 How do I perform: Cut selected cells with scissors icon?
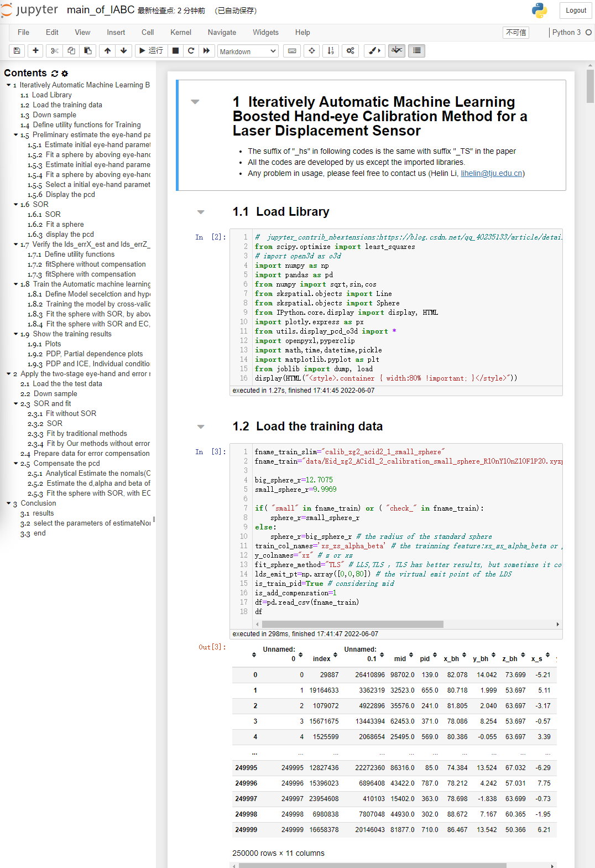point(54,51)
